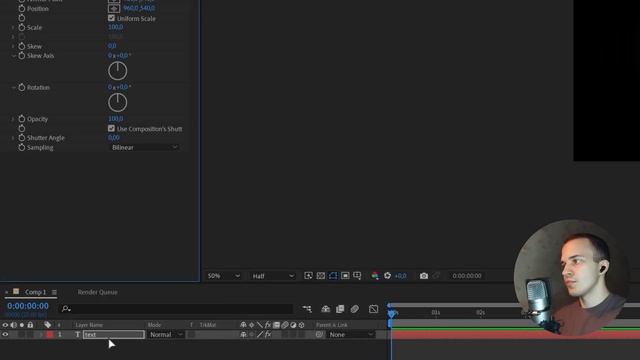The height and width of the screenshot is (360, 640).
Task: Toggle quality switch on the text layer
Action: pyautogui.click(x=260, y=334)
